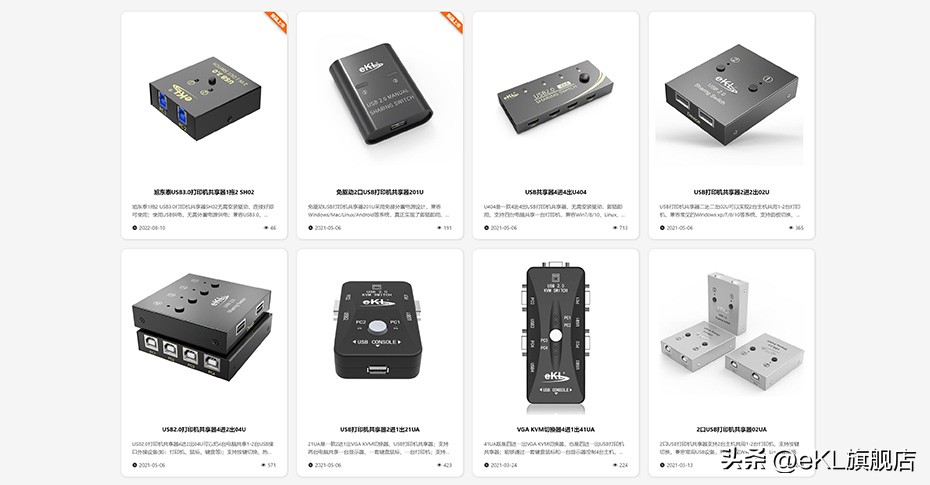Click the eye views icon showing 191
This screenshot has width=930, height=485.
439,228
